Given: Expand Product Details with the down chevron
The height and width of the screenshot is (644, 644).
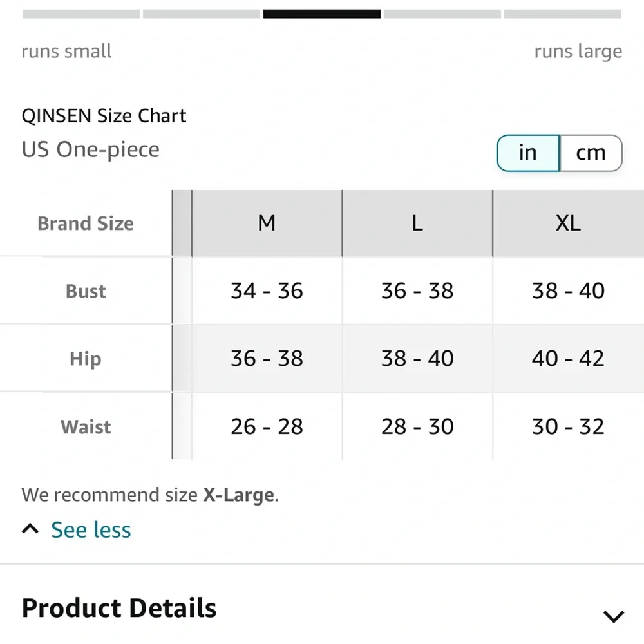Looking at the screenshot, I should point(613,616).
